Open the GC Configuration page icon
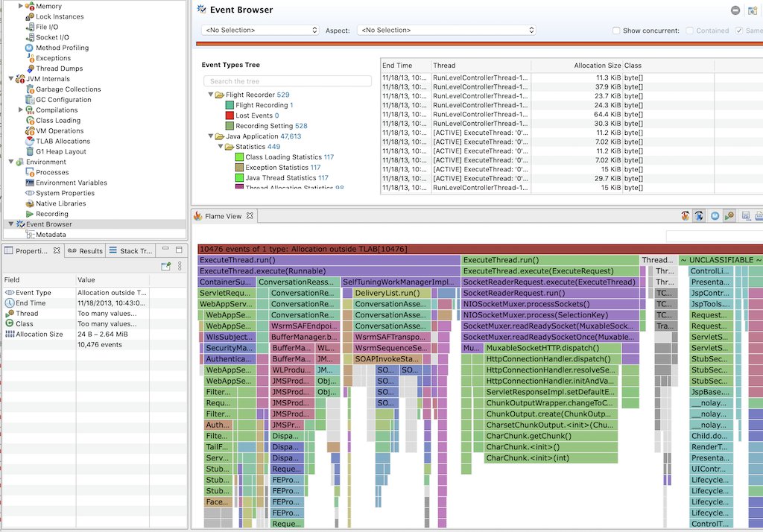The height and width of the screenshot is (532, 763). 30,99
